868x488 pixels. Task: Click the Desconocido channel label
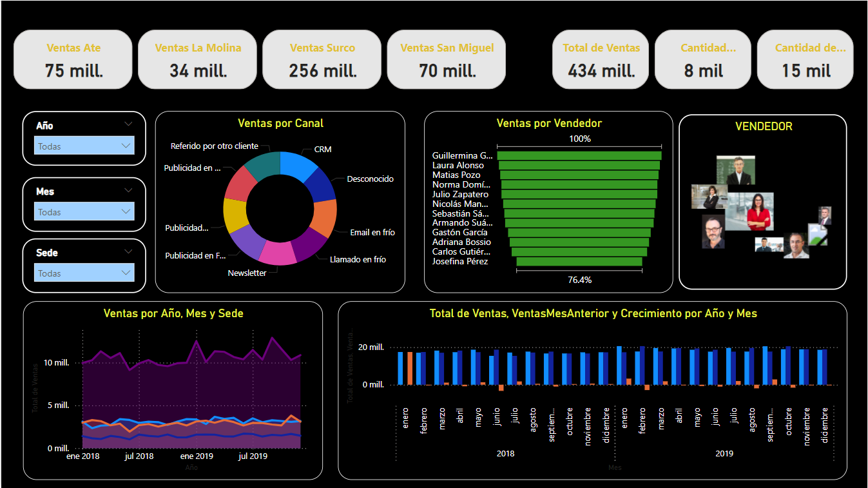point(370,179)
